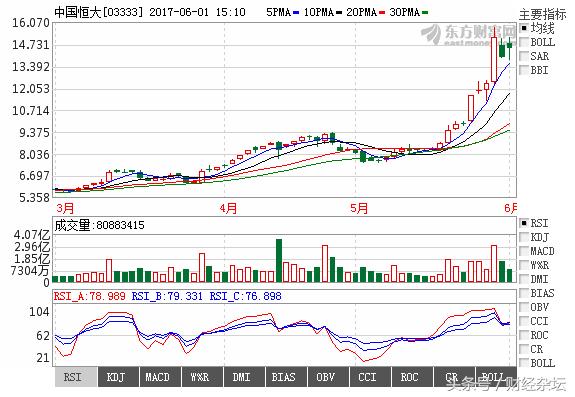Click the 成交量:80883415 volume label

point(99,225)
